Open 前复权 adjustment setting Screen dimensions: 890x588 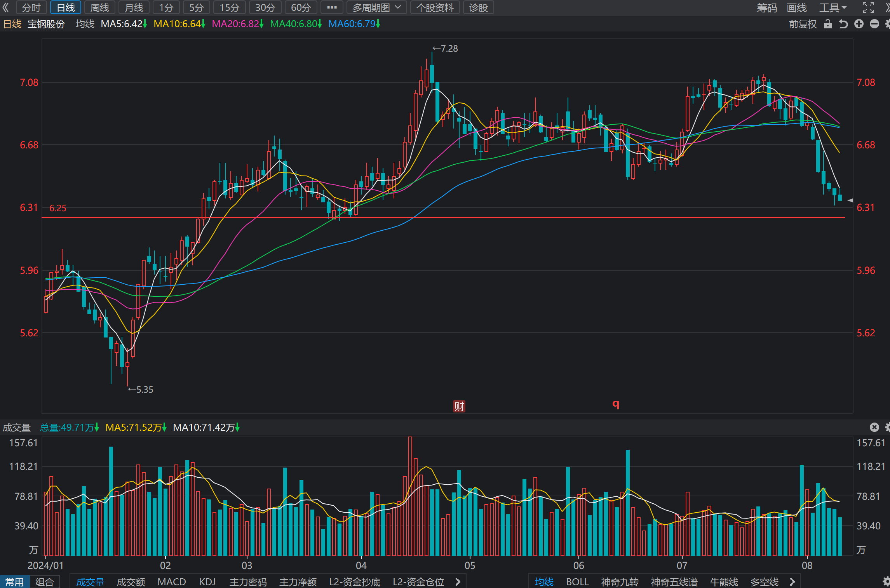803,24
